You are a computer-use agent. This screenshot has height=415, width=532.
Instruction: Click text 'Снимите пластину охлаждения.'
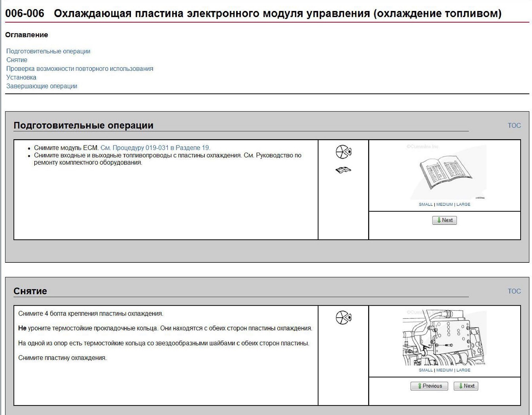(x=62, y=358)
